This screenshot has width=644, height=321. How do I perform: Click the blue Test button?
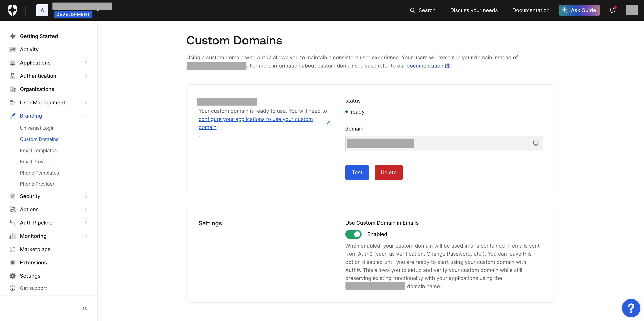(357, 172)
